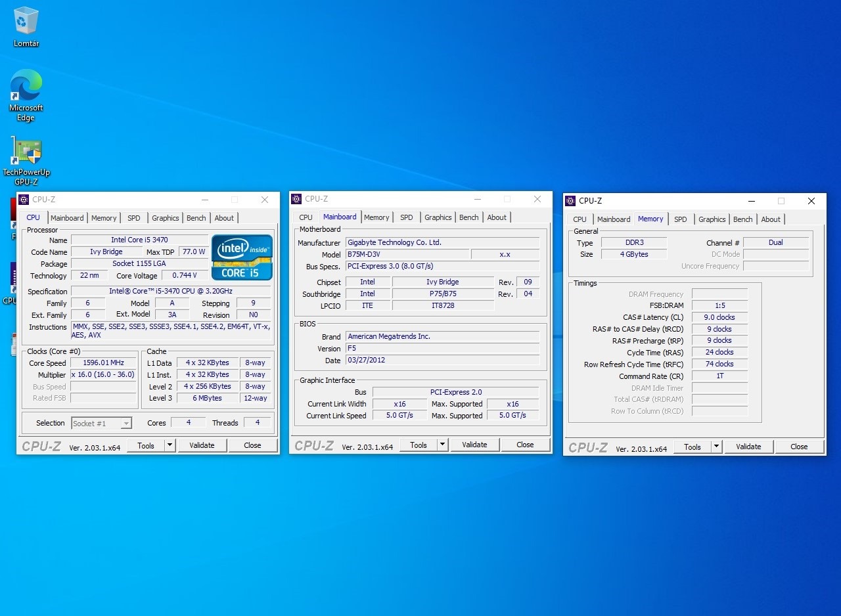
Task: Open the Bench tab in left window
Action: 196,218
